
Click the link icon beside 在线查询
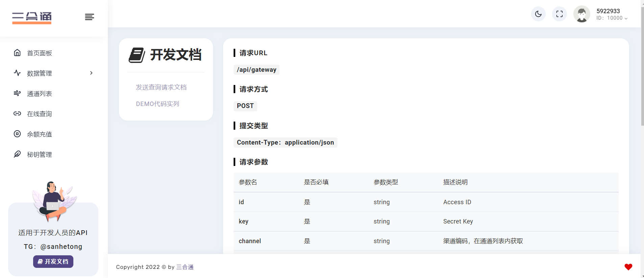[17, 113]
